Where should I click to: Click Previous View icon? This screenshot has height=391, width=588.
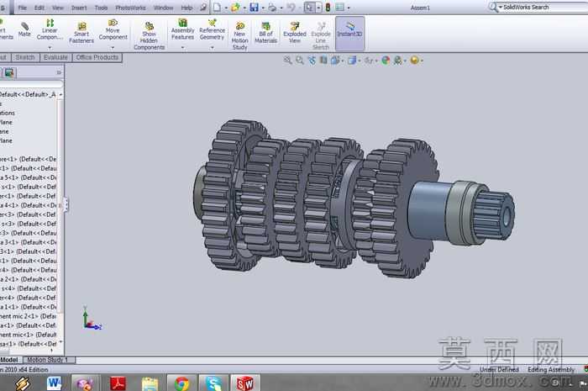[312, 60]
